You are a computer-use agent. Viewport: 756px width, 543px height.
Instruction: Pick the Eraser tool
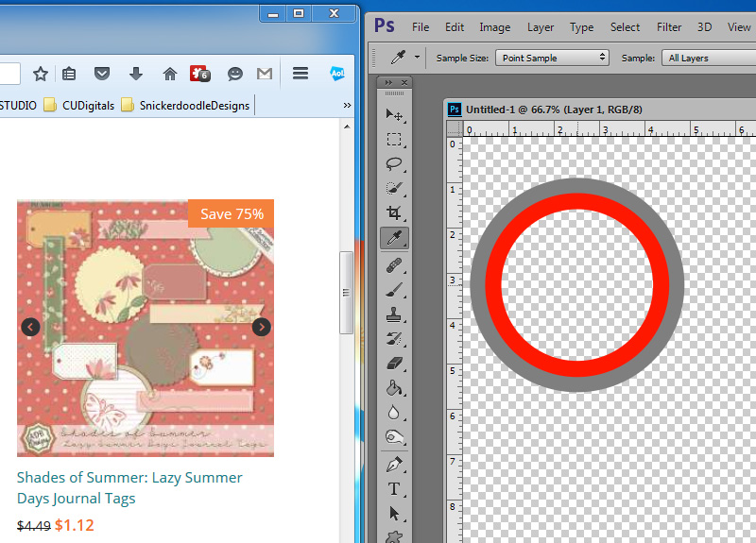click(394, 364)
